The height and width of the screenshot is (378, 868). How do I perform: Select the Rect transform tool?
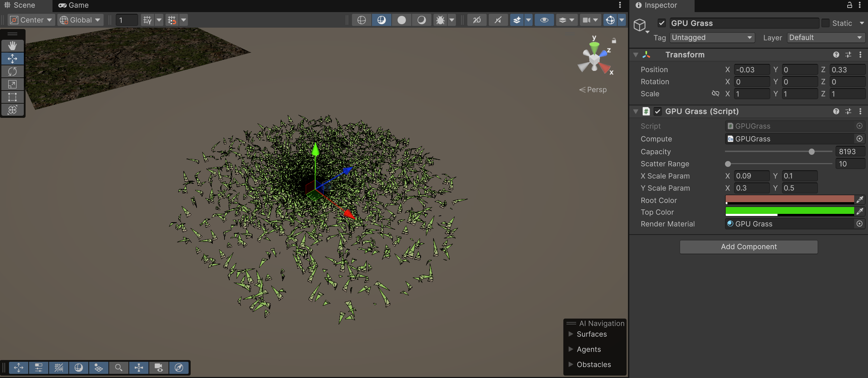(x=12, y=97)
